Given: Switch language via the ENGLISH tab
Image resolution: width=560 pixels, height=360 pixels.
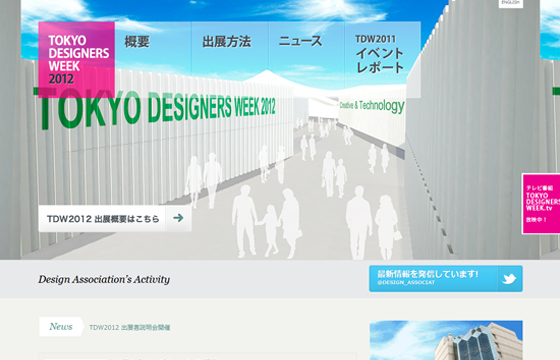Looking at the screenshot, I should click(511, 4).
